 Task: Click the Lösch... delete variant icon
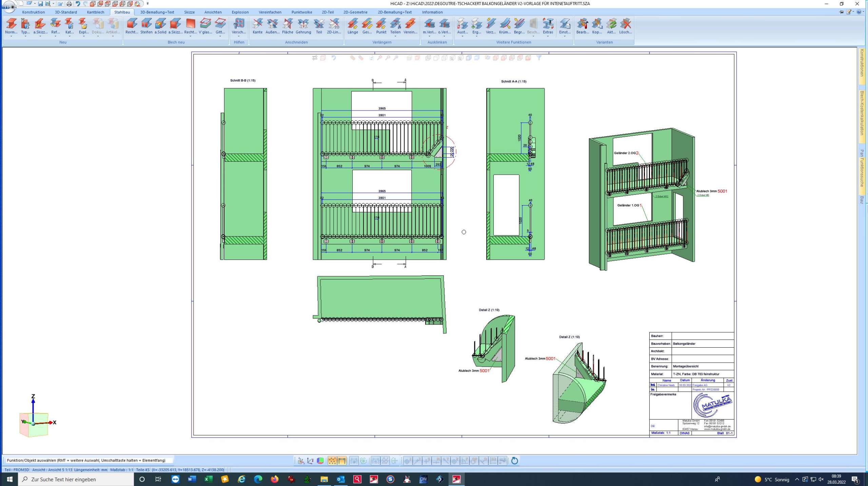coord(626,24)
